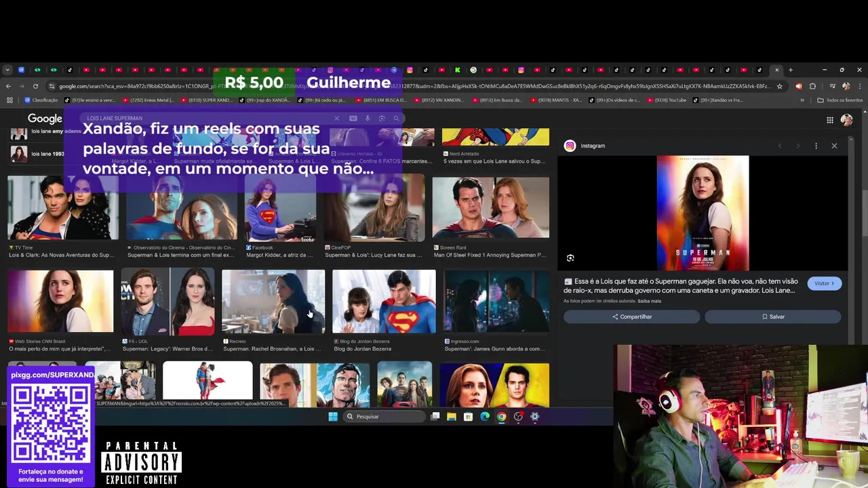Screen dimensions: 868x488
Task: Click the Salvar button
Action: pyautogui.click(x=773, y=317)
